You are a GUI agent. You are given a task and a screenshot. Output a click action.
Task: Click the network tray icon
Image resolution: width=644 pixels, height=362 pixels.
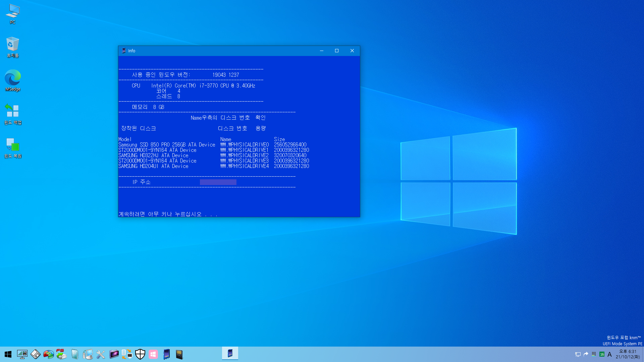coord(578,354)
